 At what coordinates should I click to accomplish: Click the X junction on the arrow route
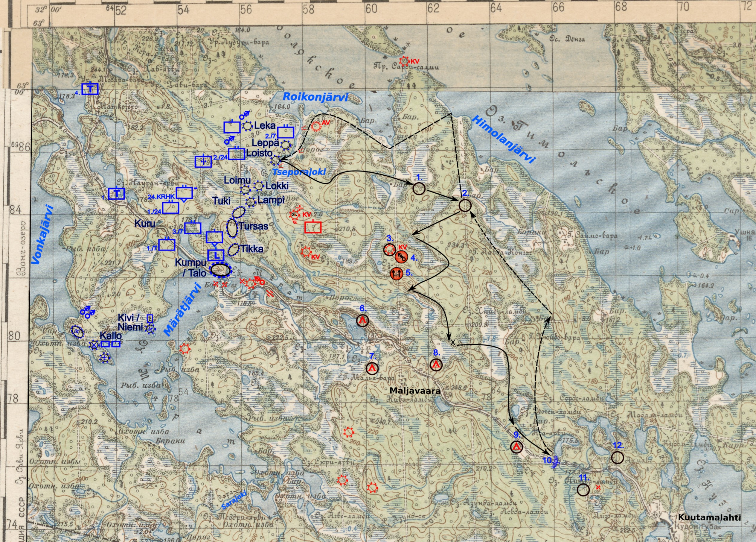pos(453,342)
